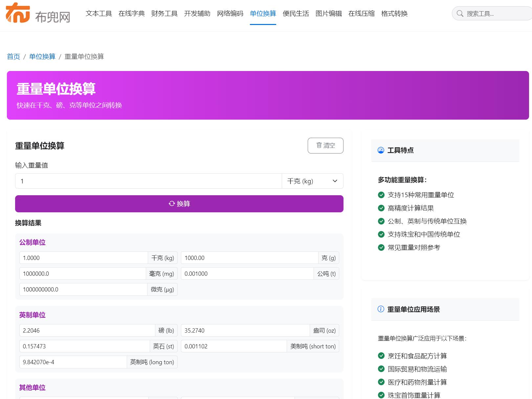This screenshot has width=532, height=399.
Task: Click the check icon next to 烹饪和食品配方计算
Action: (381, 356)
